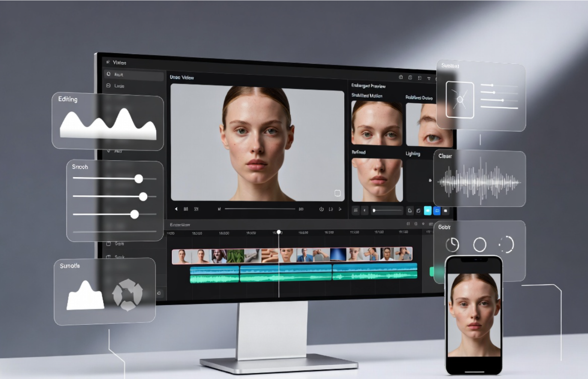Click the light blue highlighted button in right panel

point(427,211)
